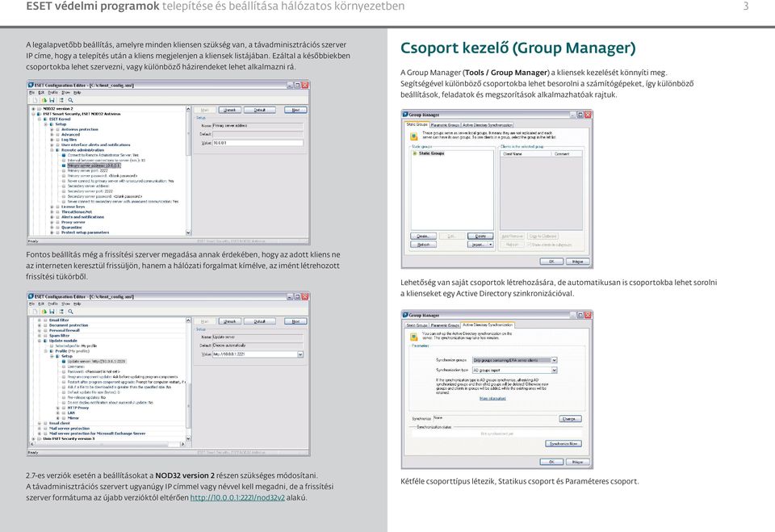Collapse Remote administration node in upper editor
Screen dimensions: 775x532
pos(52,150)
